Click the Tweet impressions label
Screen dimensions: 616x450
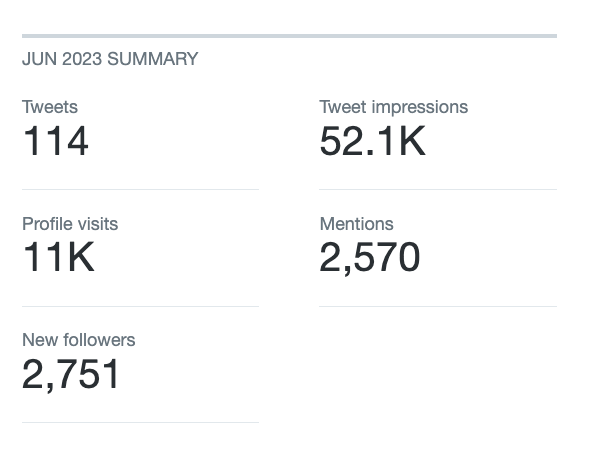(393, 107)
